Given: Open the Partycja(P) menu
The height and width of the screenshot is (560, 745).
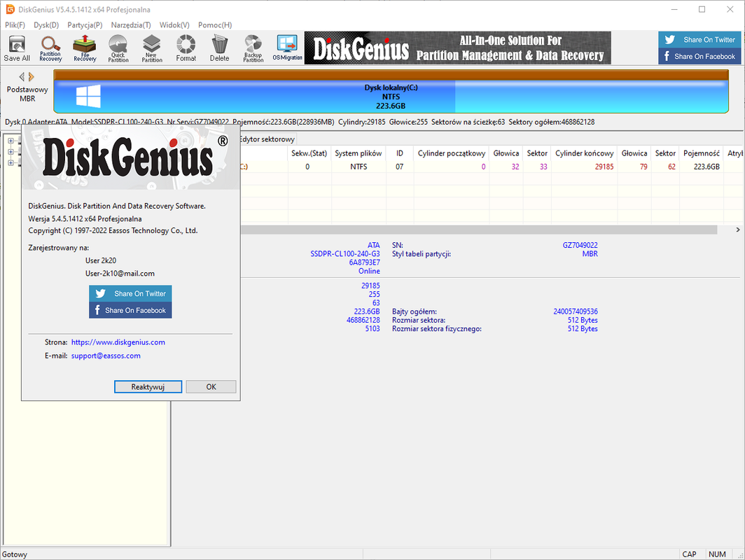Looking at the screenshot, I should tap(85, 24).
